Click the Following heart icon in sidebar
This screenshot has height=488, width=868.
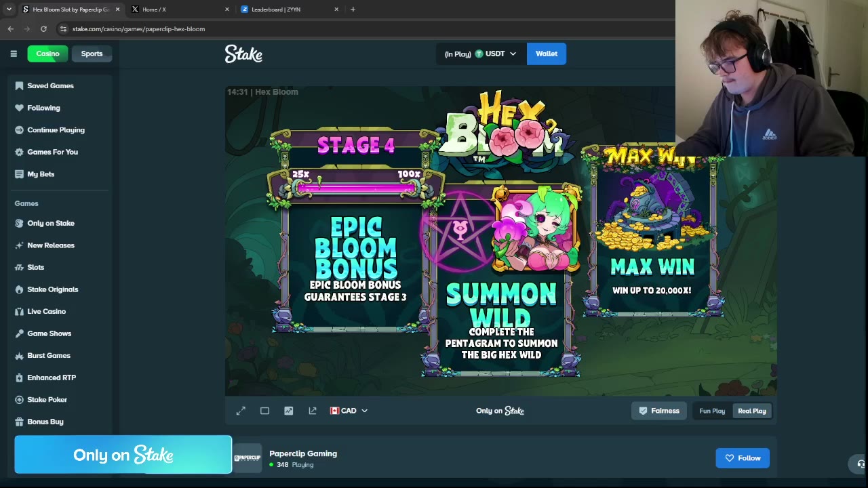point(19,108)
